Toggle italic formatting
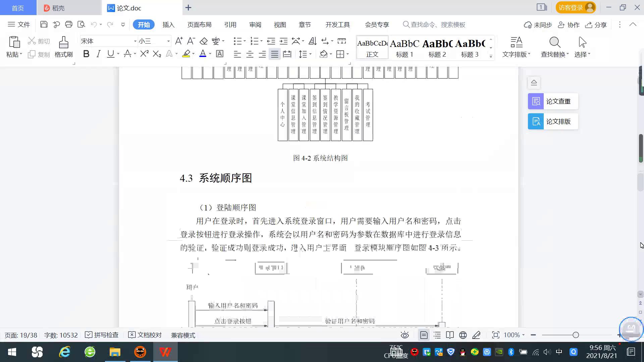644x362 pixels. click(98, 54)
